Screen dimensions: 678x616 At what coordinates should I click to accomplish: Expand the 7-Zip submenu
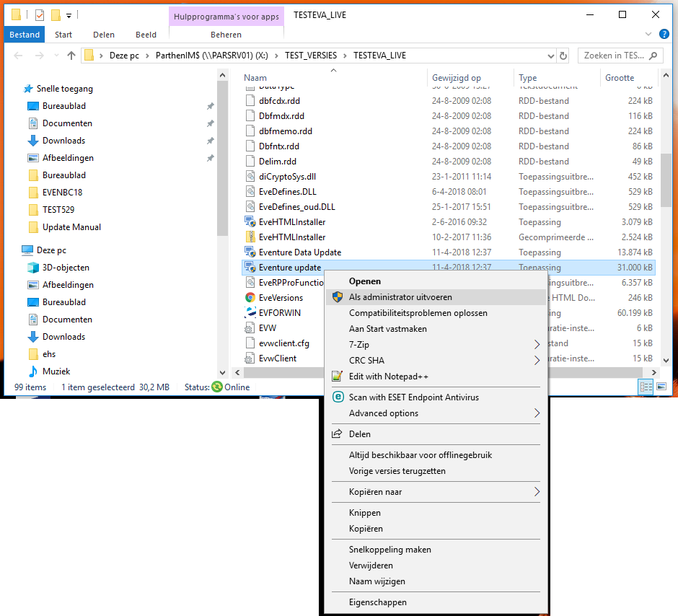coord(536,344)
